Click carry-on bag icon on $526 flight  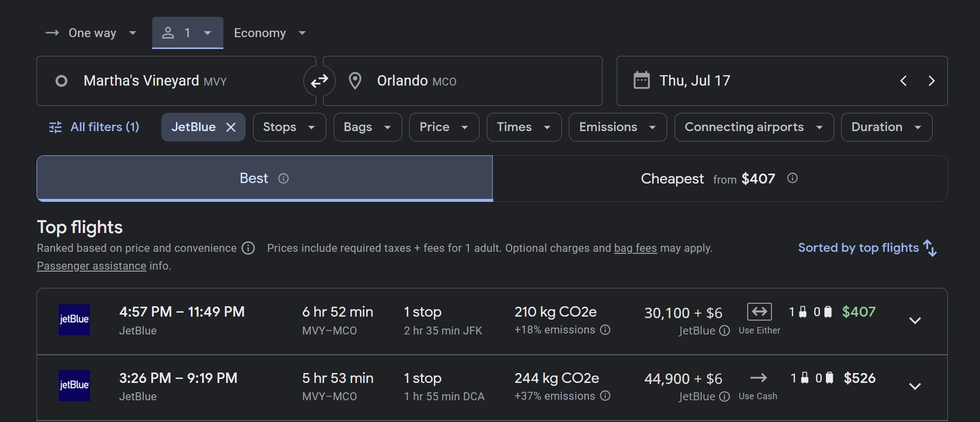point(805,378)
